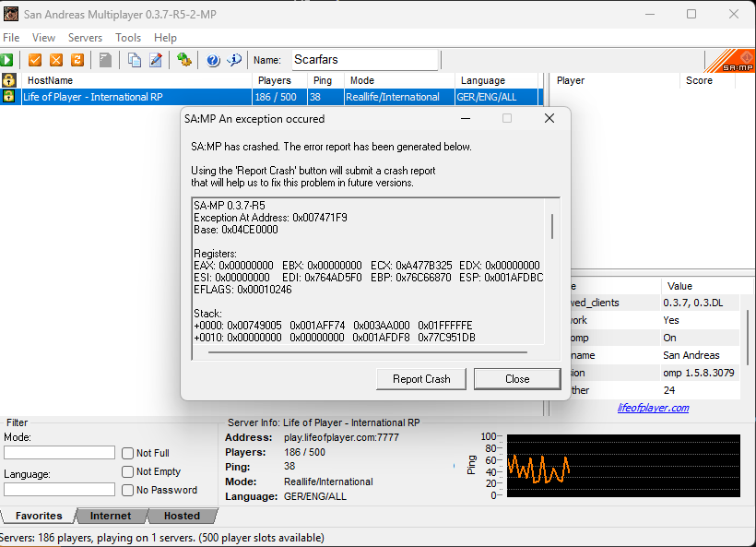This screenshot has width=756, height=547.
Task: Click the Language filter input field
Action: coord(59,490)
